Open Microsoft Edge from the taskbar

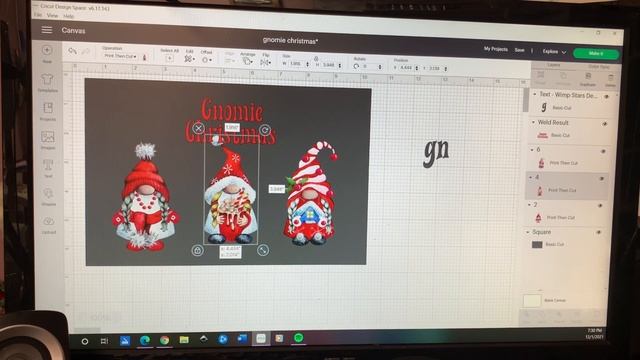pos(145,340)
